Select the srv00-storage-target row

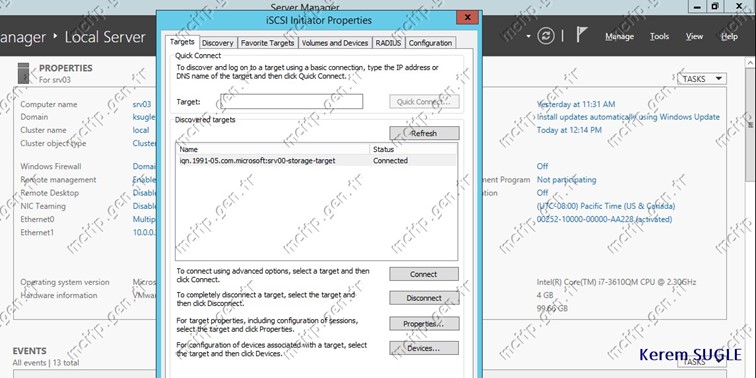[x=316, y=161]
